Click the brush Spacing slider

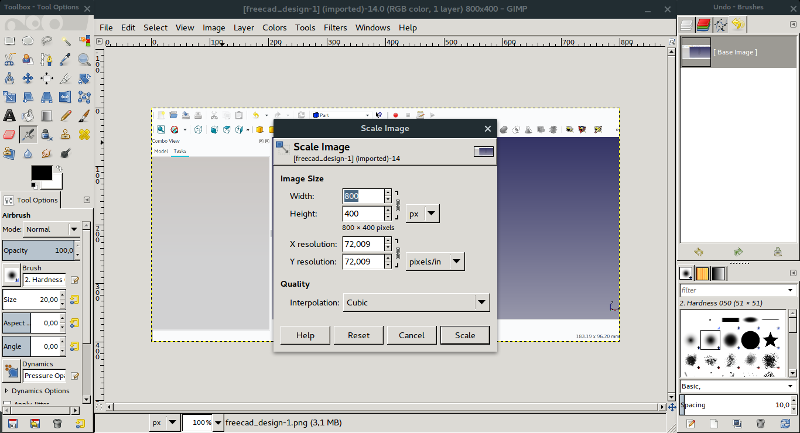click(x=735, y=405)
